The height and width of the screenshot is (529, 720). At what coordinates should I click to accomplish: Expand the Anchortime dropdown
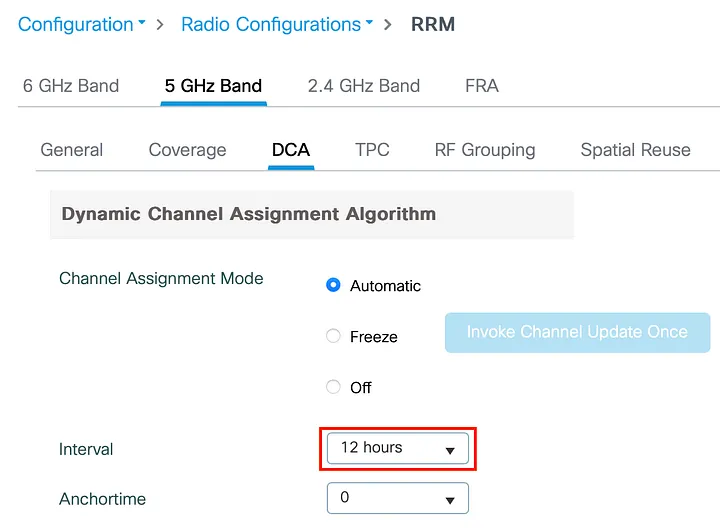click(x=398, y=498)
